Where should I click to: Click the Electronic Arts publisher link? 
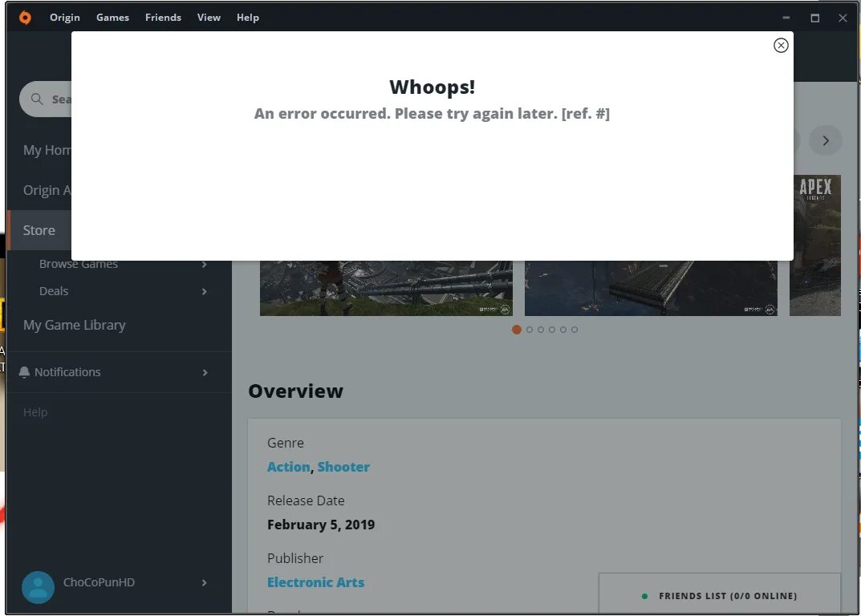pyautogui.click(x=315, y=582)
